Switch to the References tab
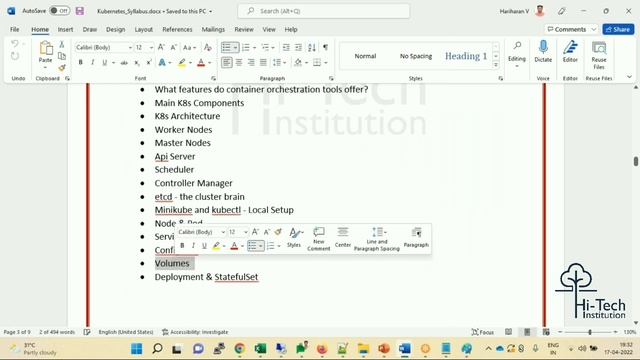This screenshot has height=360, width=640. [x=177, y=29]
